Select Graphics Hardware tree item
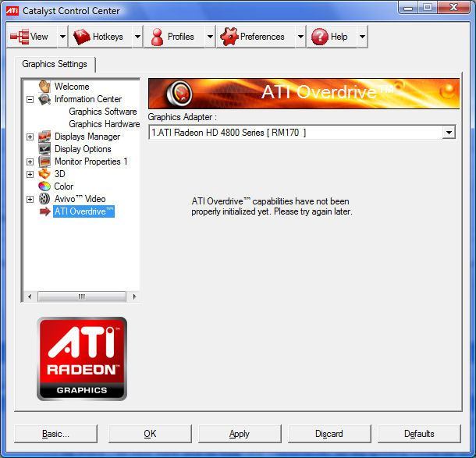The height and width of the screenshot is (458, 476). pos(104,124)
